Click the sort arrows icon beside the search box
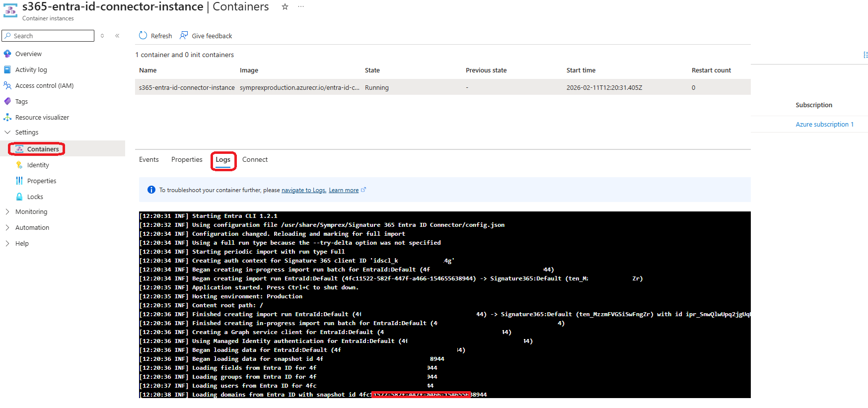 tap(102, 36)
